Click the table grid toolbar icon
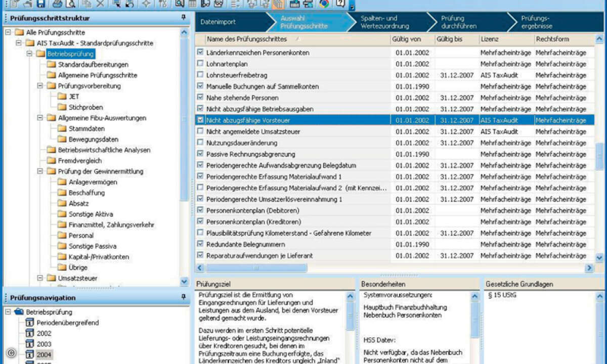 point(193,5)
